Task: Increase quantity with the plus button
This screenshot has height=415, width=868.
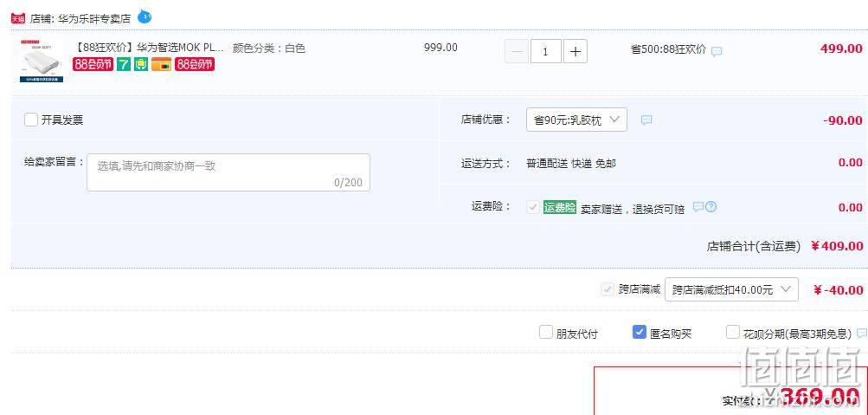Action: tap(575, 51)
